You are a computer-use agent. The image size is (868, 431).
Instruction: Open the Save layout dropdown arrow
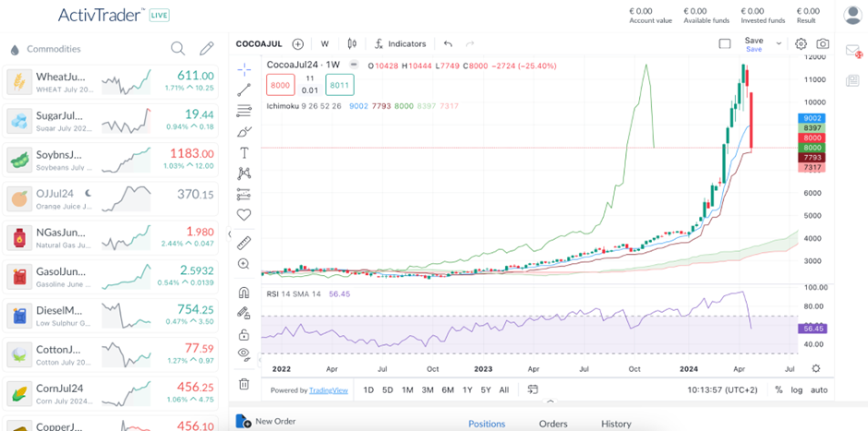tap(778, 43)
